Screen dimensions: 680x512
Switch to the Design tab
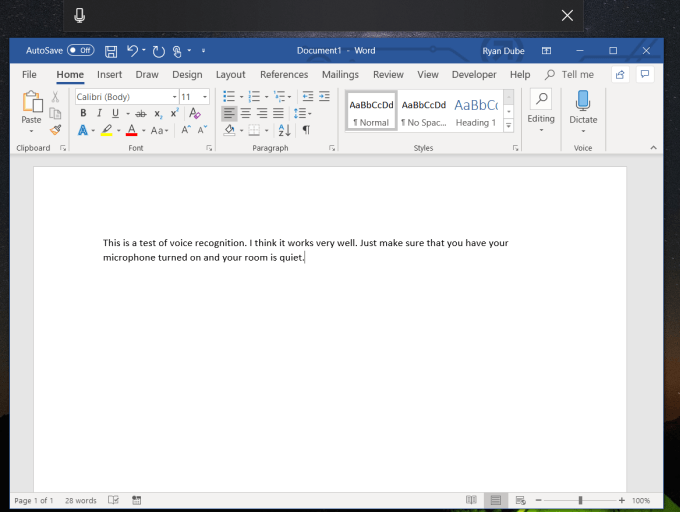click(x=187, y=75)
